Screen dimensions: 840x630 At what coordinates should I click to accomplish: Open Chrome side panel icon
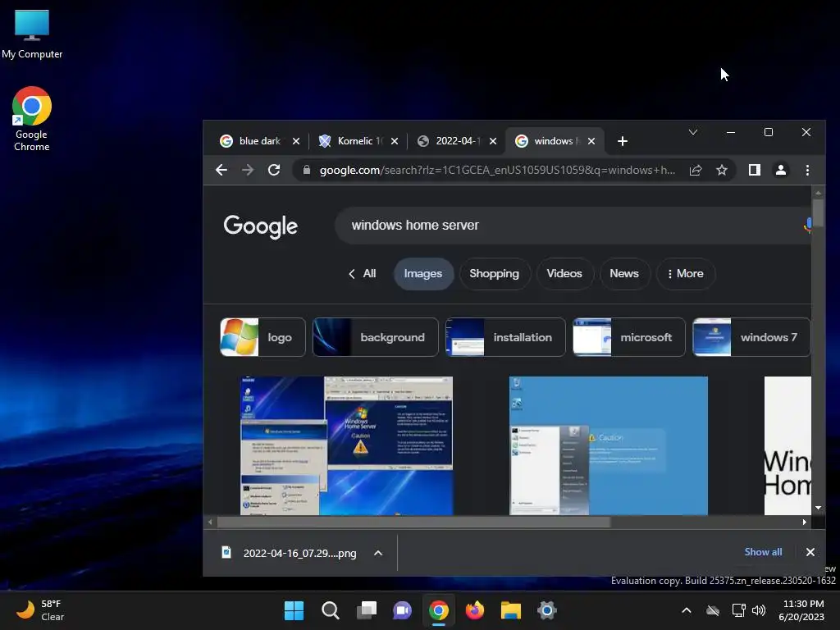[x=755, y=171]
